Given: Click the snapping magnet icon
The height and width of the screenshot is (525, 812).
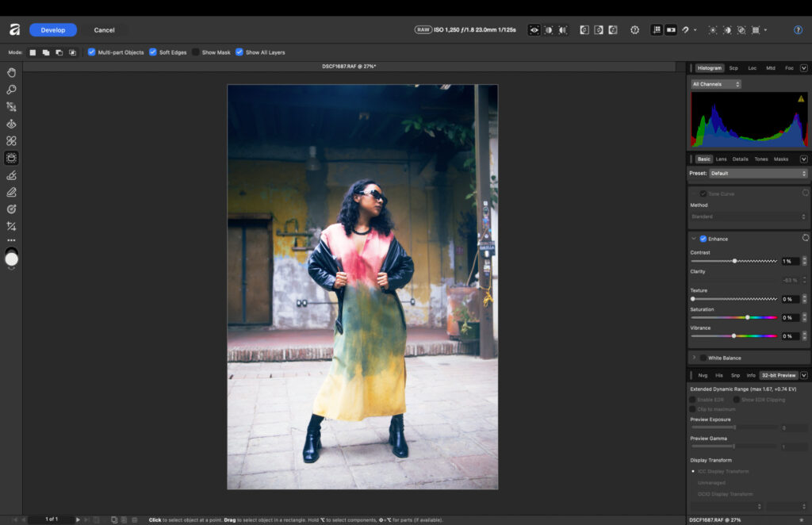Looking at the screenshot, I should [685, 30].
